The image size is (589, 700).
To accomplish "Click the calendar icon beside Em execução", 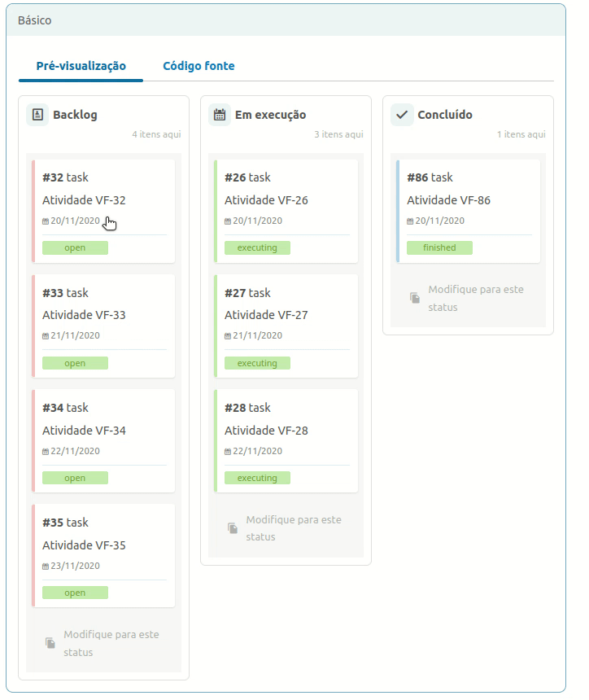I will coord(219,115).
